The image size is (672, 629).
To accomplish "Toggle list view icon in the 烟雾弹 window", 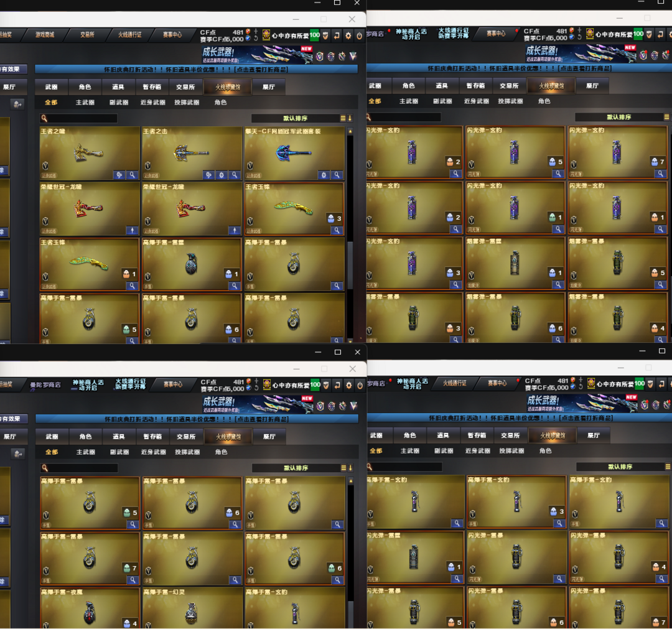I will click(x=666, y=117).
